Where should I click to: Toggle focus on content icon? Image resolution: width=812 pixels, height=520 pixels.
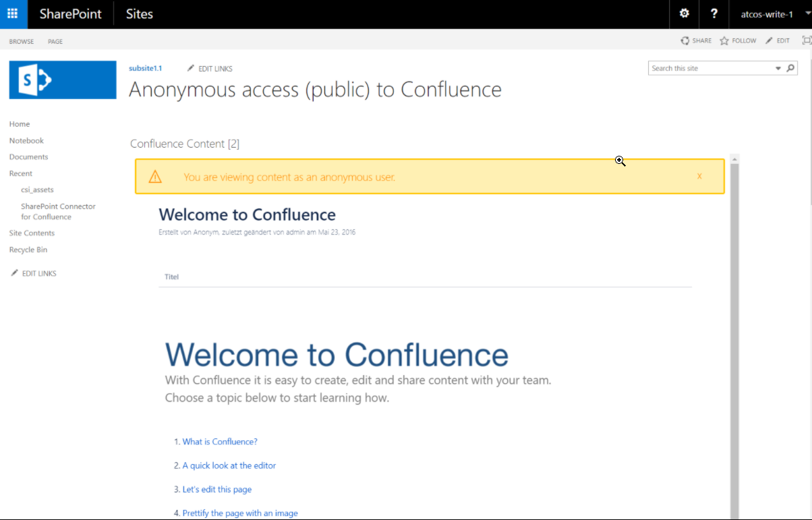coord(806,41)
